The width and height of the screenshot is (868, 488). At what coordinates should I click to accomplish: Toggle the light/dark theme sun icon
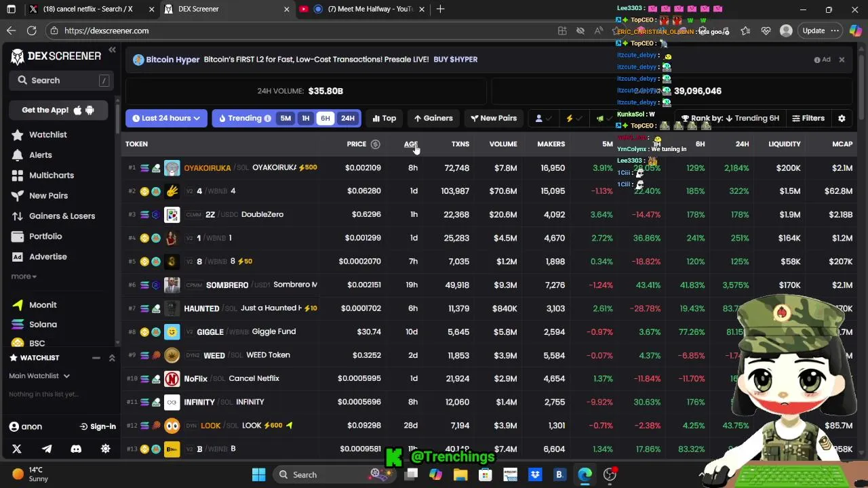pos(105,449)
